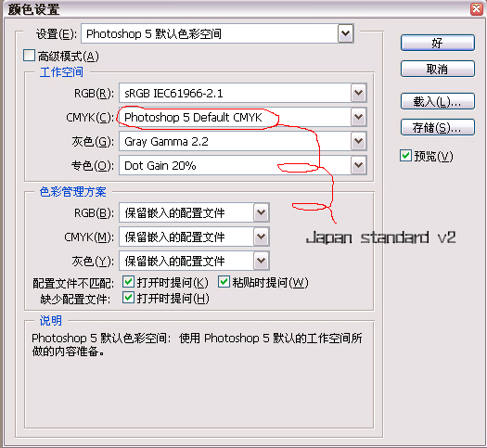The height and width of the screenshot is (448, 487).
Task: Toggle 打开时提问(H) missing profile checkbox
Action: [128, 298]
